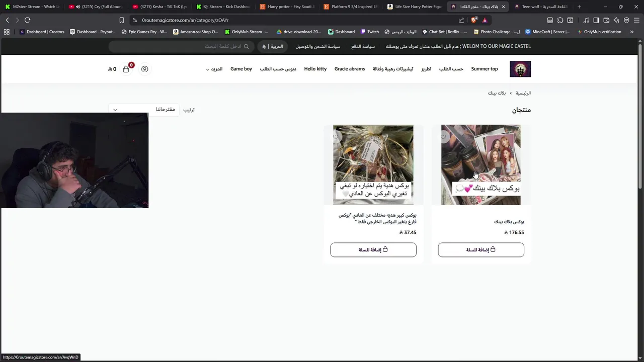Open the حسب الطلب category
Image resolution: width=644 pixels, height=362 pixels.
click(x=451, y=69)
